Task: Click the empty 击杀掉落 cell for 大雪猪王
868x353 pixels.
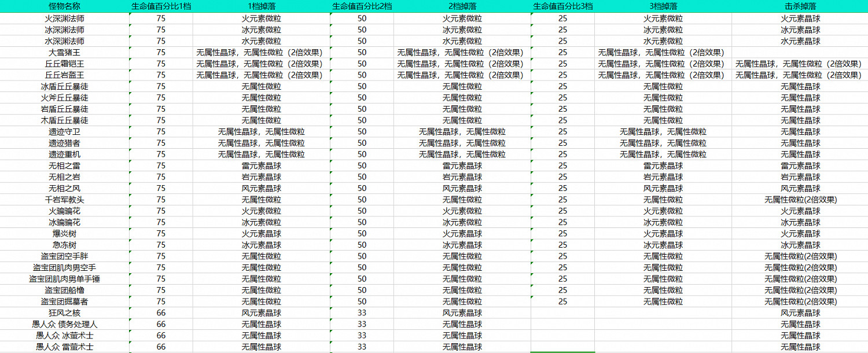Action: coord(800,53)
